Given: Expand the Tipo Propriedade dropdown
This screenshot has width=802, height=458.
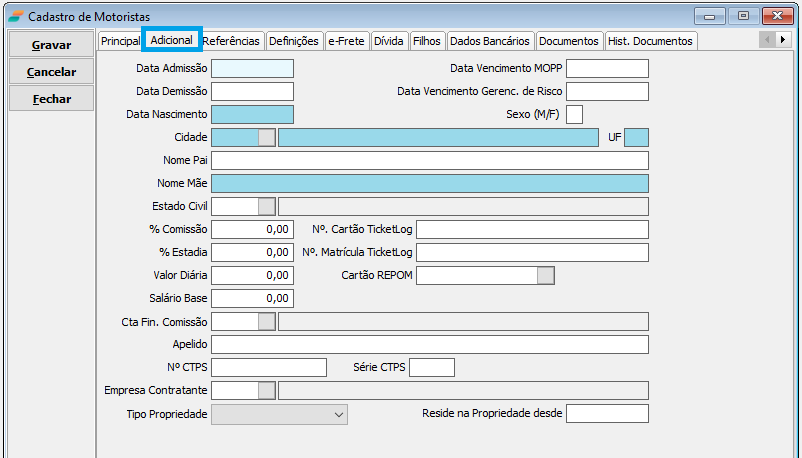Looking at the screenshot, I should [337, 414].
